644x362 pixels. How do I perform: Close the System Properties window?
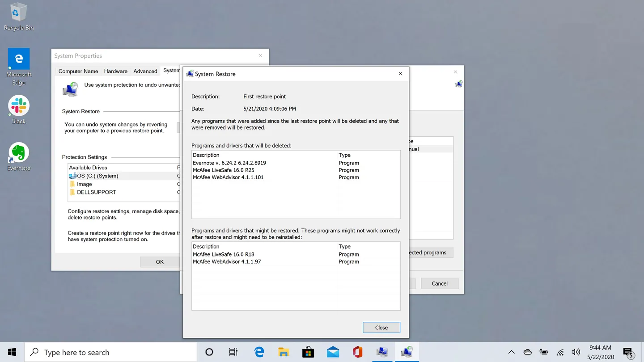tap(260, 55)
